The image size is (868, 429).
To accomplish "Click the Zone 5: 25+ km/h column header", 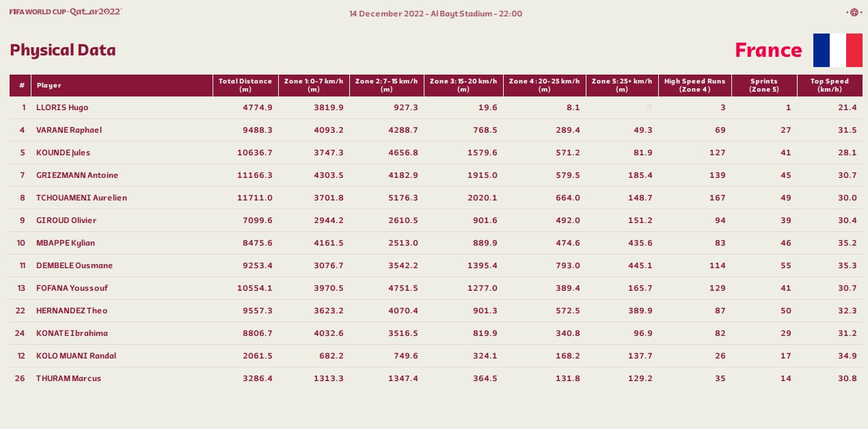I will pyautogui.click(x=622, y=86).
